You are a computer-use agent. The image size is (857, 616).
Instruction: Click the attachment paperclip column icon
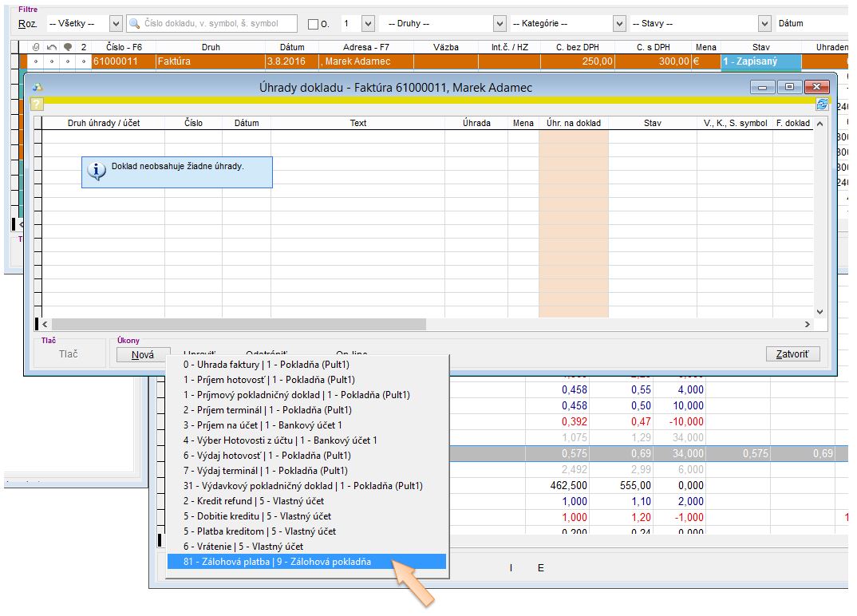tap(35, 47)
